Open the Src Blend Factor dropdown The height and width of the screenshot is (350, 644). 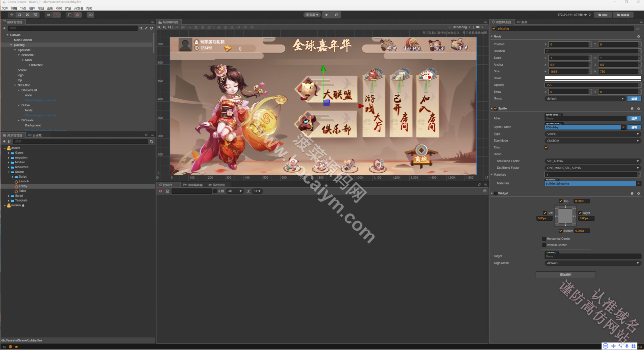coord(593,161)
